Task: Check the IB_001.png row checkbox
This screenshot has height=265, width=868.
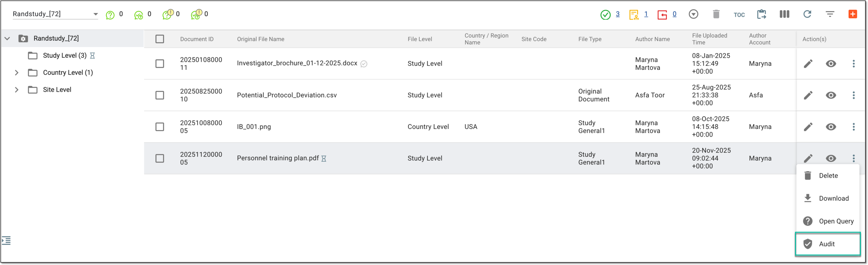Action: (160, 127)
